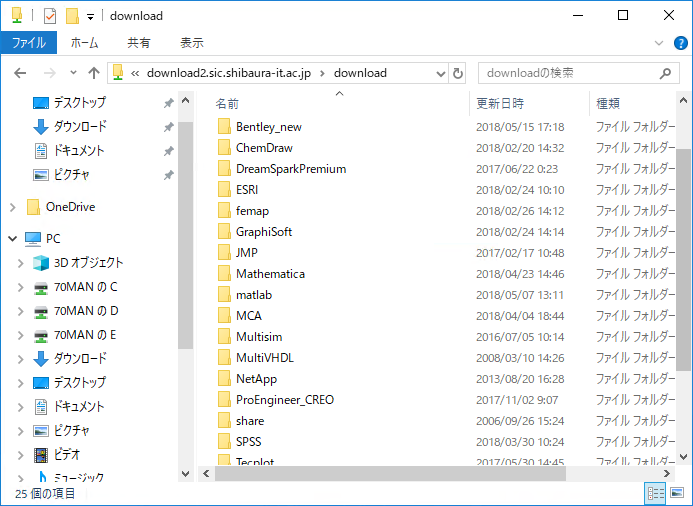Select the MCA folder icon
The image size is (693, 506).
pyautogui.click(x=224, y=315)
